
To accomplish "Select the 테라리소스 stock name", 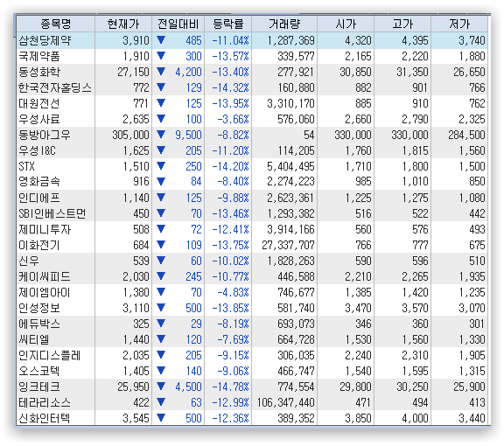I will click(45, 402).
